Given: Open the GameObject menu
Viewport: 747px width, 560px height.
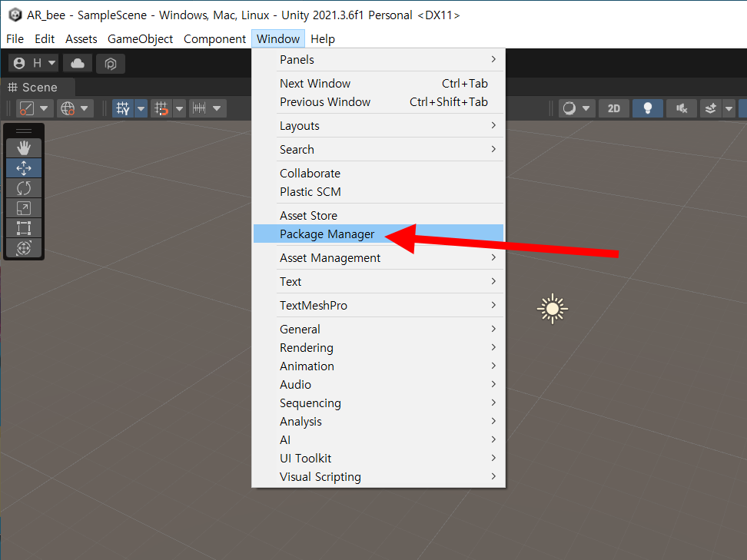Looking at the screenshot, I should click(140, 39).
